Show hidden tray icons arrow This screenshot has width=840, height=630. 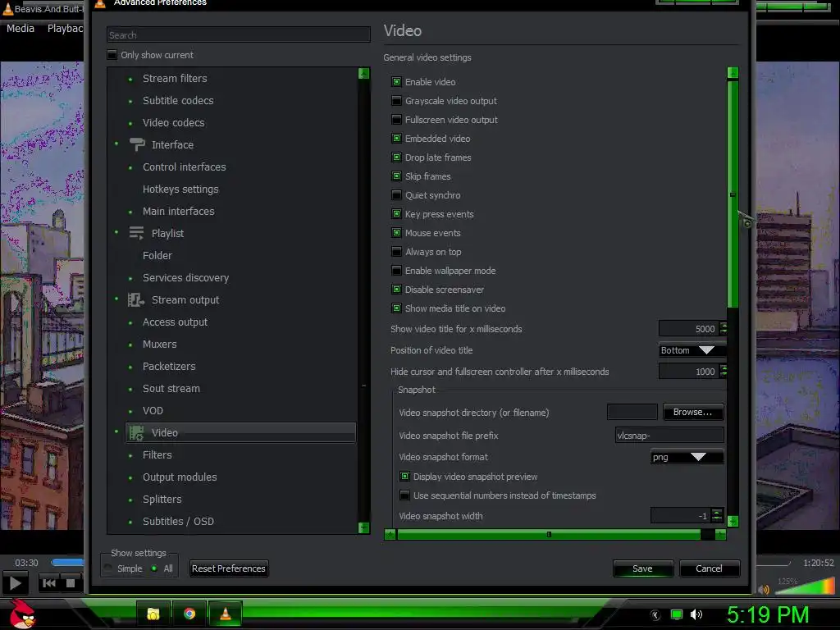pos(655,615)
